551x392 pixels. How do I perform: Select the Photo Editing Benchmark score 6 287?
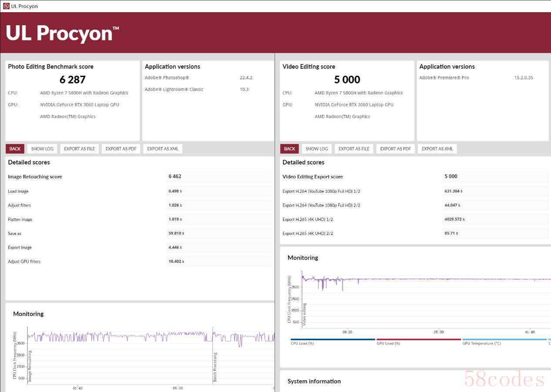(x=73, y=80)
